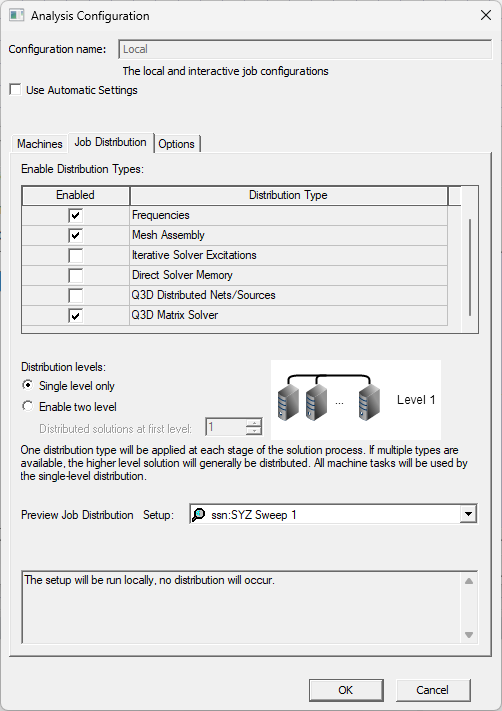
Task: Click the Cancel button
Action: click(x=433, y=690)
